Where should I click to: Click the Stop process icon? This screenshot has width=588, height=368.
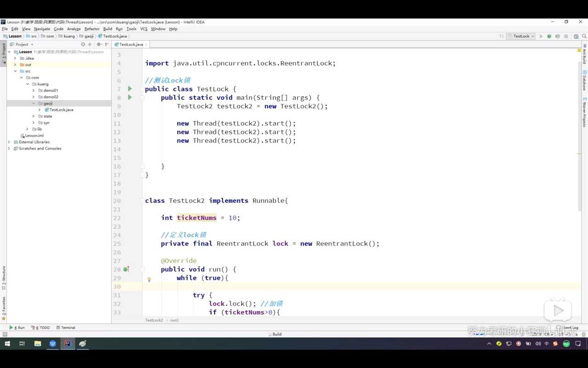566,36
